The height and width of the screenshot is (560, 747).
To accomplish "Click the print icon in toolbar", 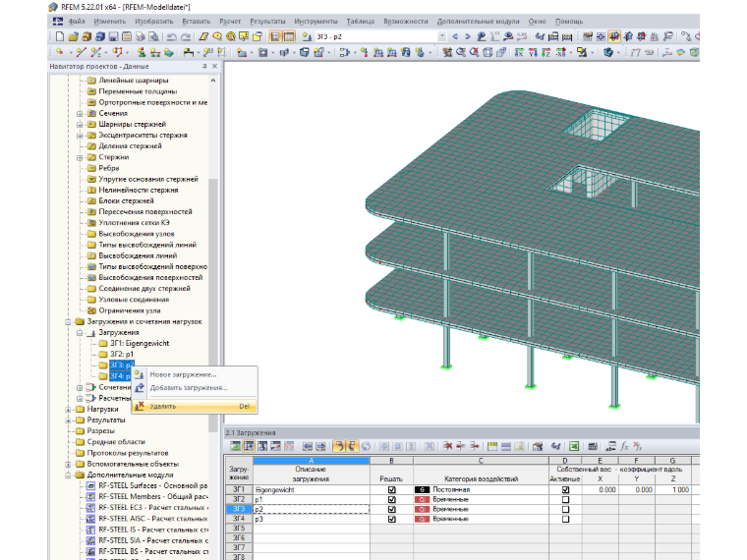I will click(140, 36).
